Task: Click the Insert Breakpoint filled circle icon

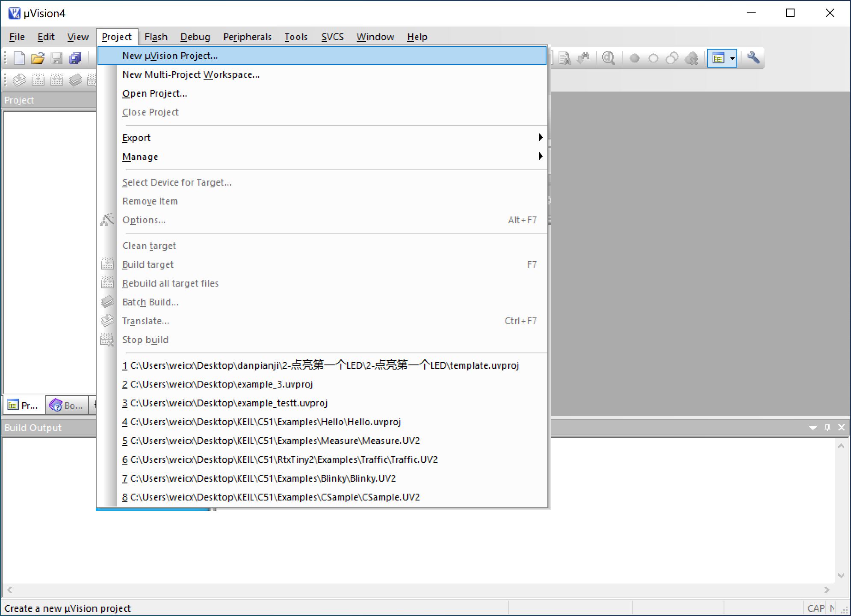Action: (635, 58)
